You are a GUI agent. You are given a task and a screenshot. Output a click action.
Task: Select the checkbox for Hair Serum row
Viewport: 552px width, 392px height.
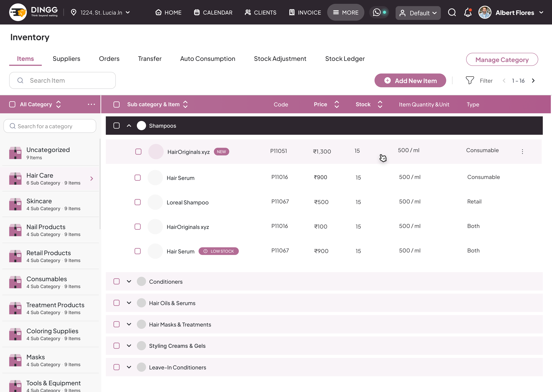click(138, 178)
